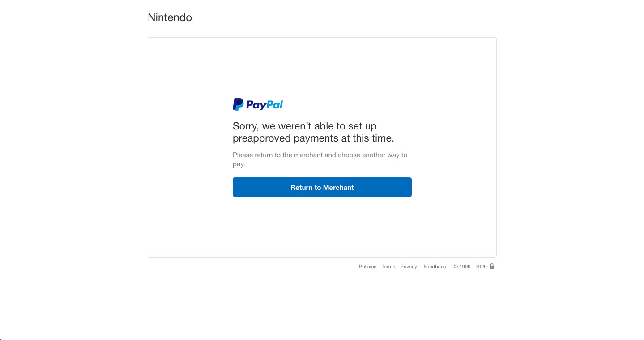Viewport: 644px width, 340px height.
Task: Click the dark blue "Pay" wordmark text
Action: pos(256,105)
